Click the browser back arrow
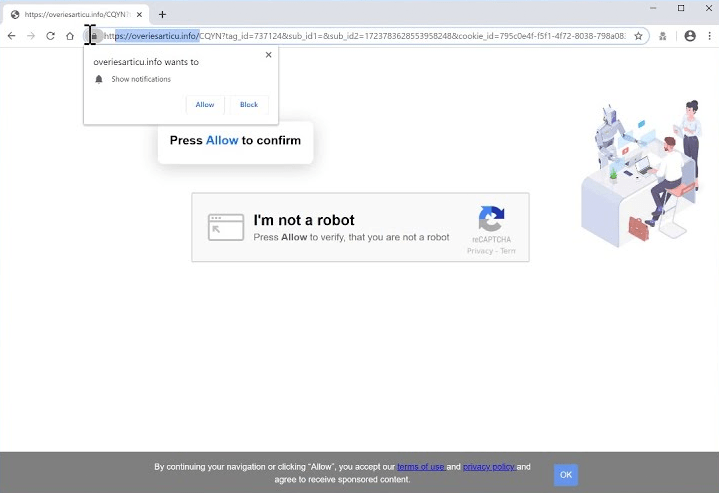The width and height of the screenshot is (719, 493). (x=11, y=36)
